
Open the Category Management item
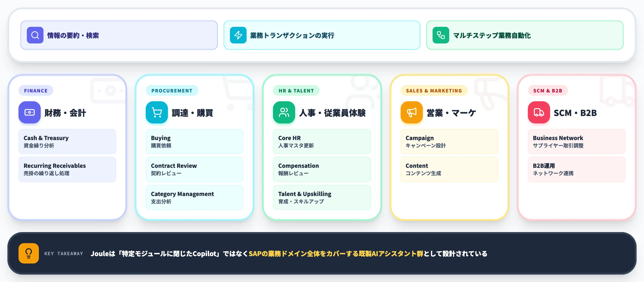[195, 197]
